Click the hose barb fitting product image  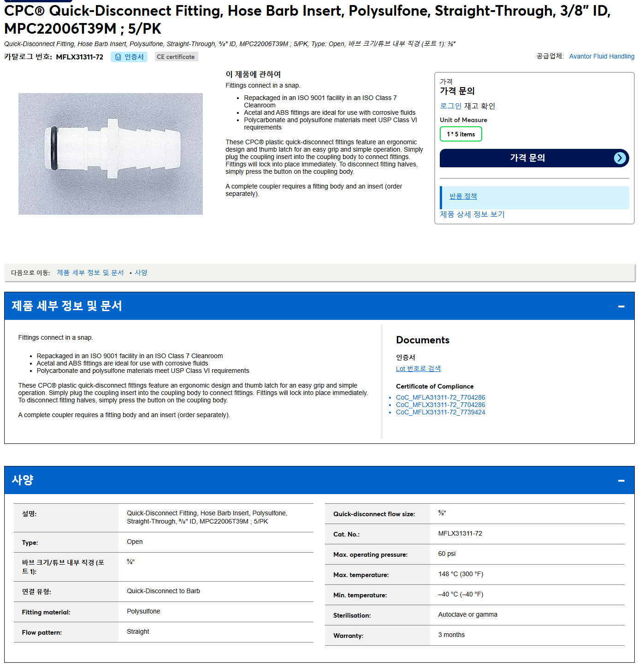click(x=111, y=154)
